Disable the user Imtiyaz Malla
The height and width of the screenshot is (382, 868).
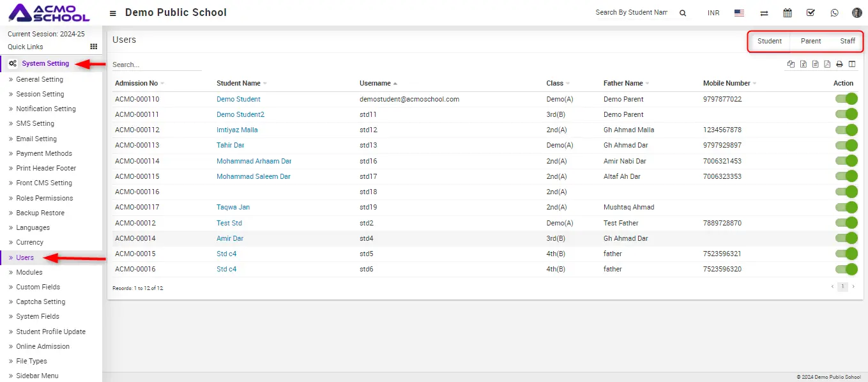846,130
